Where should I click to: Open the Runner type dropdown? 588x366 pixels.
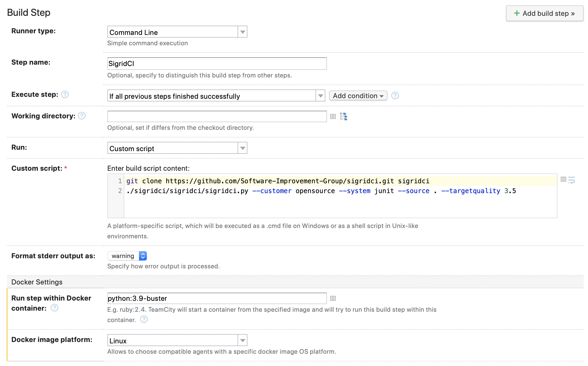coord(177,32)
